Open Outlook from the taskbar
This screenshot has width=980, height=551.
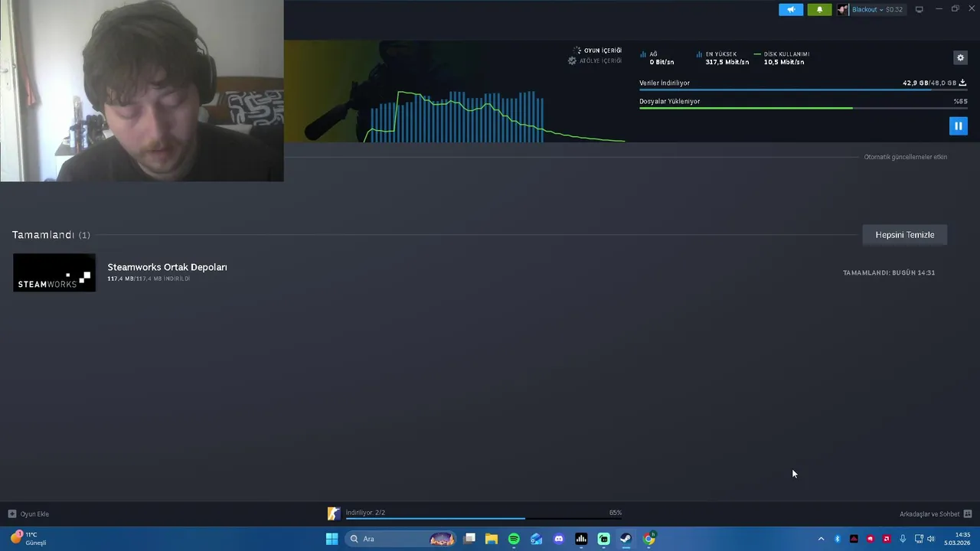click(x=536, y=539)
